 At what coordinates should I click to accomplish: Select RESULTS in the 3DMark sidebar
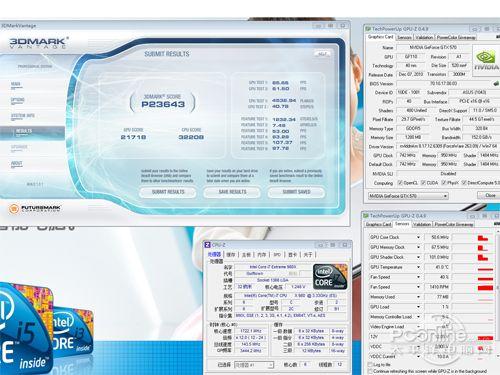point(32,132)
